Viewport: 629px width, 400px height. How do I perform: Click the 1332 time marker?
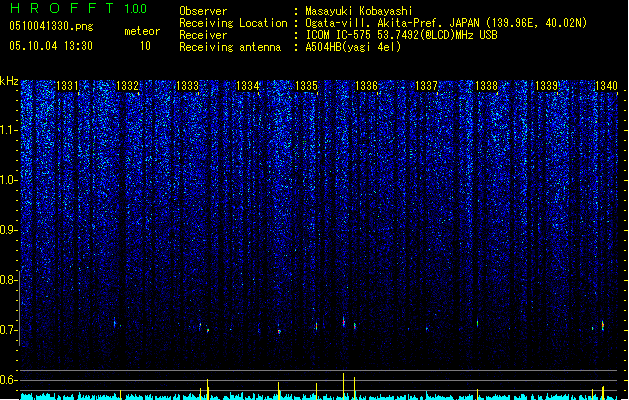[127, 86]
